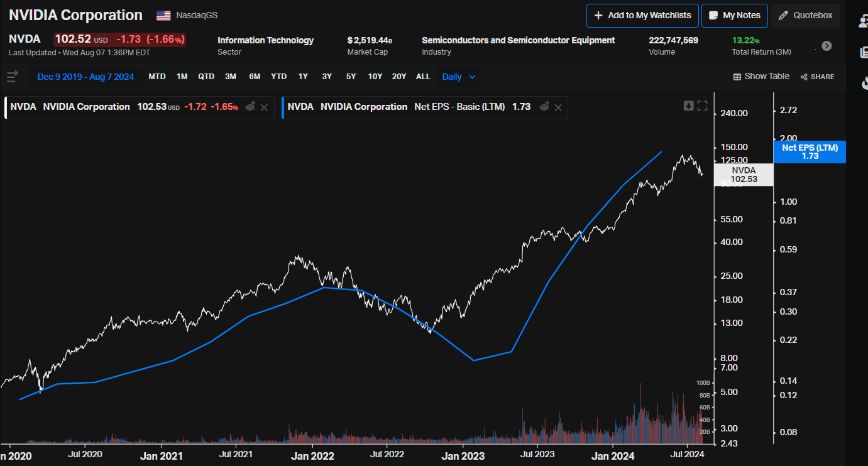Image resolution: width=868 pixels, height=466 pixels.
Task: Select the 10Y time range
Action: coord(375,77)
